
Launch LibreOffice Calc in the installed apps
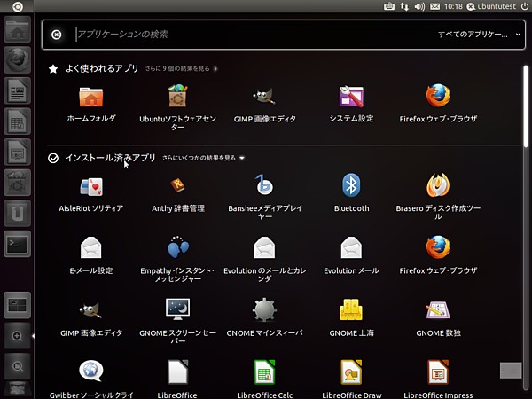(x=264, y=372)
